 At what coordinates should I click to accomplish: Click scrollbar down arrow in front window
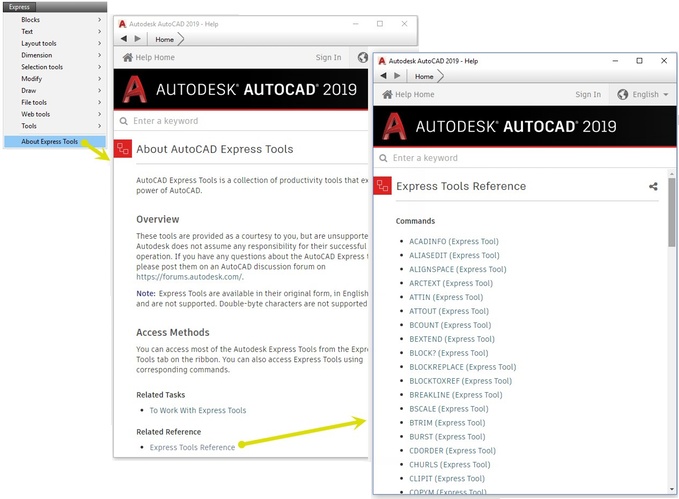pyautogui.click(x=672, y=489)
